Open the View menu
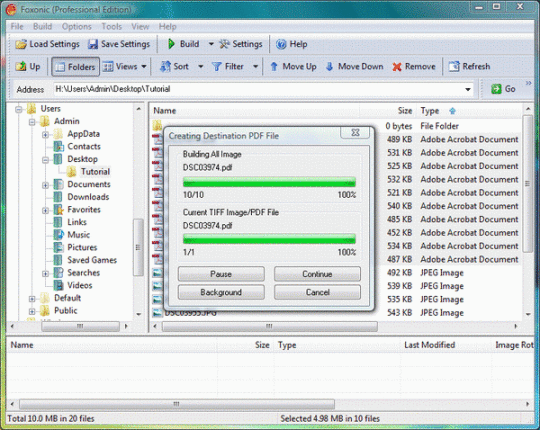The height and width of the screenshot is (430, 540). point(140,27)
